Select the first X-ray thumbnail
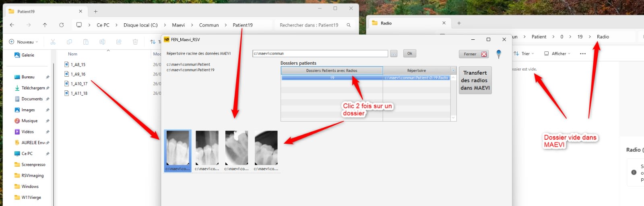Viewport: 644px width, 206px height. 178,148
